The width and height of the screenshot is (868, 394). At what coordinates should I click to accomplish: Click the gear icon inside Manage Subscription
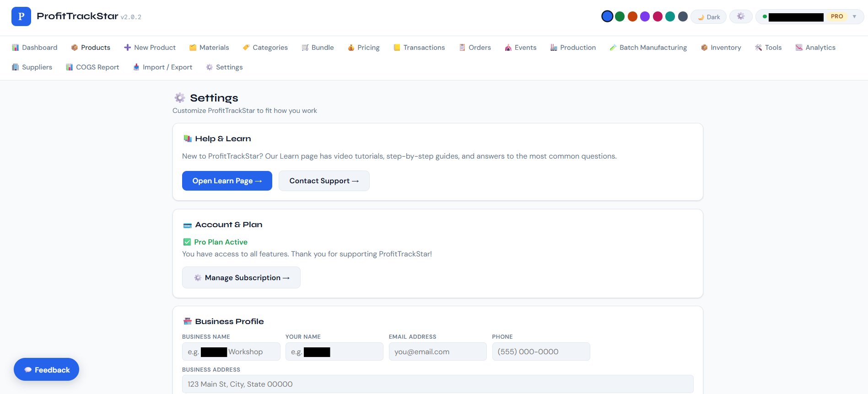[x=198, y=277]
